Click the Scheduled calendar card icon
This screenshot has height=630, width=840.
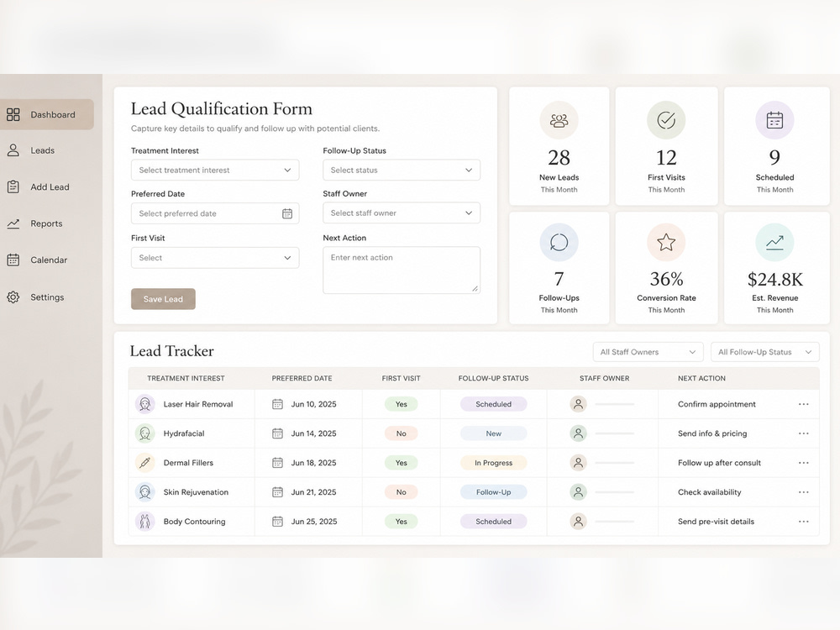pyautogui.click(x=774, y=120)
